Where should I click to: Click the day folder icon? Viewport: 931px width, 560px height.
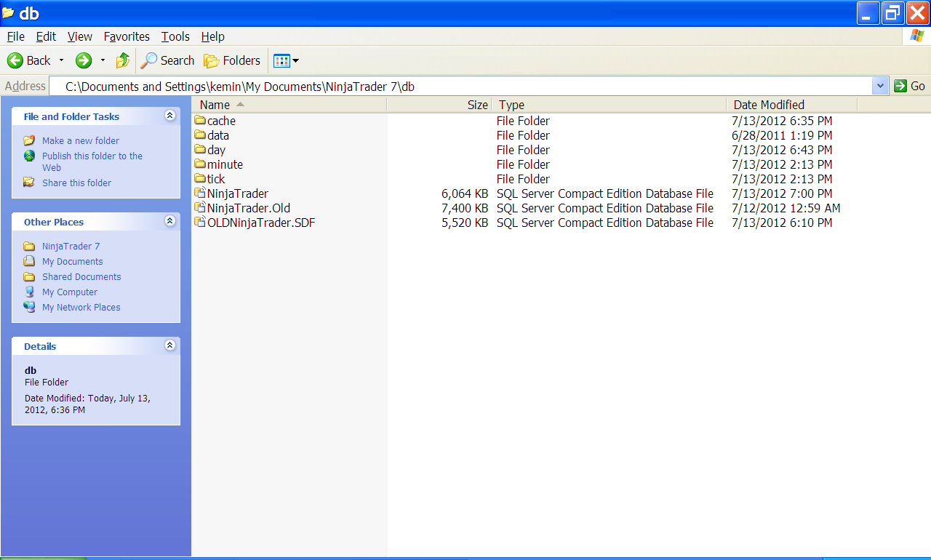(200, 150)
